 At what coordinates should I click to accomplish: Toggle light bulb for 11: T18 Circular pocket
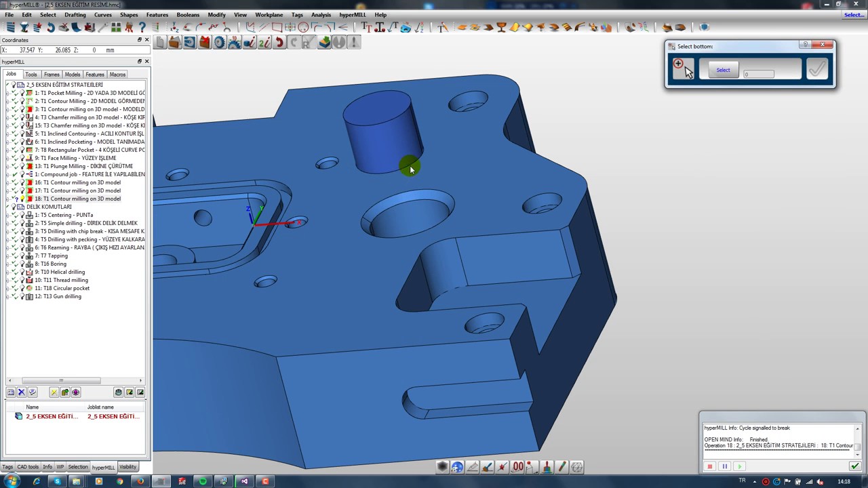coord(22,288)
